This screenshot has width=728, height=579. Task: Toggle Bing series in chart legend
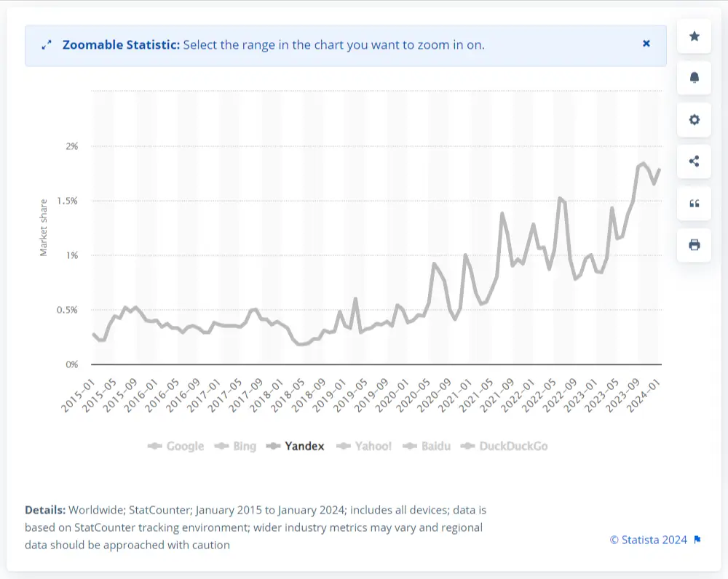236,446
